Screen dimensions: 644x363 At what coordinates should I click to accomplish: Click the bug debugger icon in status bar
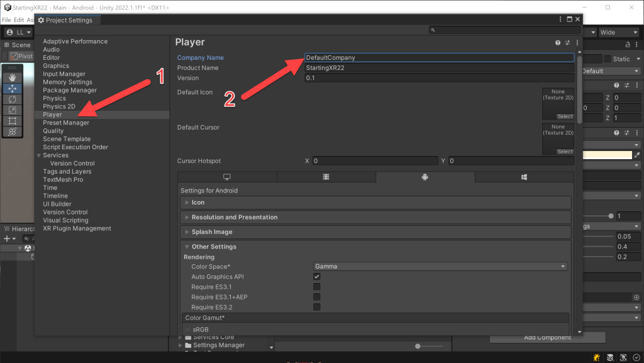pos(597,357)
